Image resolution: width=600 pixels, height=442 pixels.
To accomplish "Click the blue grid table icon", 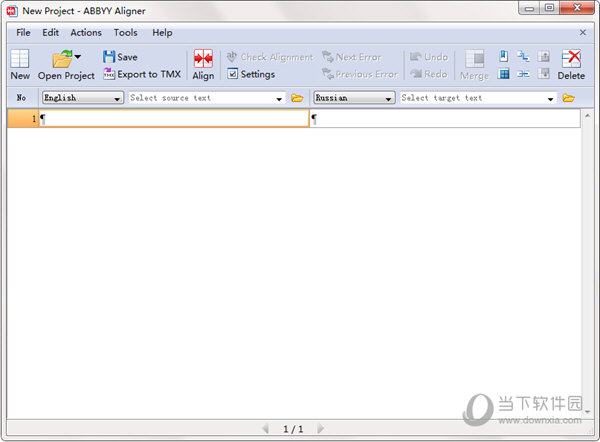I will [504, 73].
